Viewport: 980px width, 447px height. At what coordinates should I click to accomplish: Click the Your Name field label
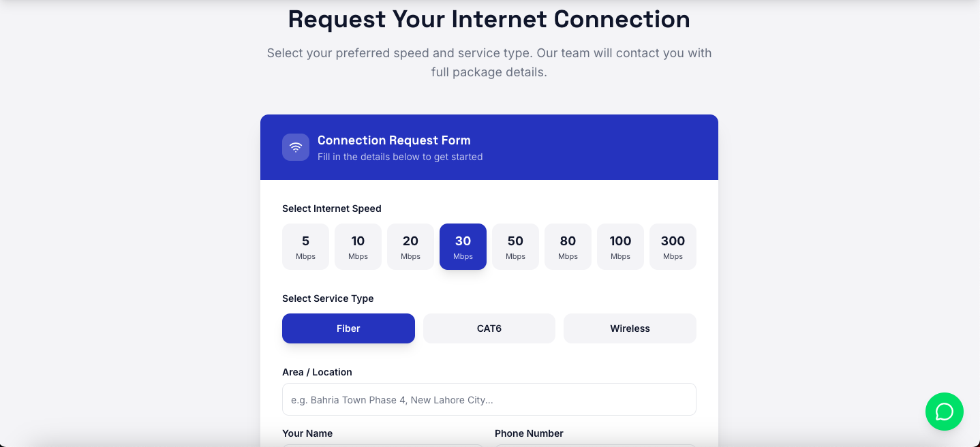307,433
